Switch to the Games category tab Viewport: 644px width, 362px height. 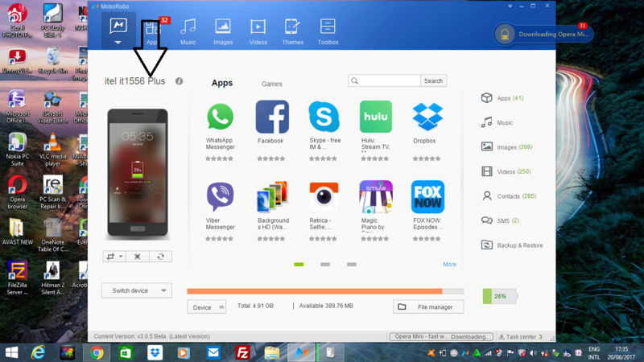271,84
